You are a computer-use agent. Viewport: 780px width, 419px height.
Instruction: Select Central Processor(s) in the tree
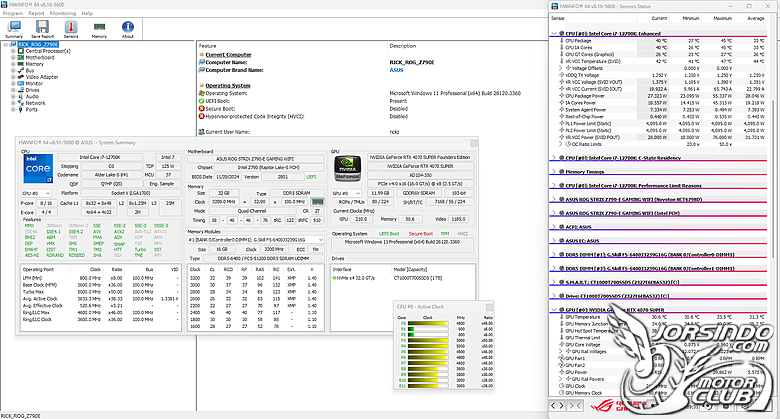pyautogui.click(x=48, y=51)
